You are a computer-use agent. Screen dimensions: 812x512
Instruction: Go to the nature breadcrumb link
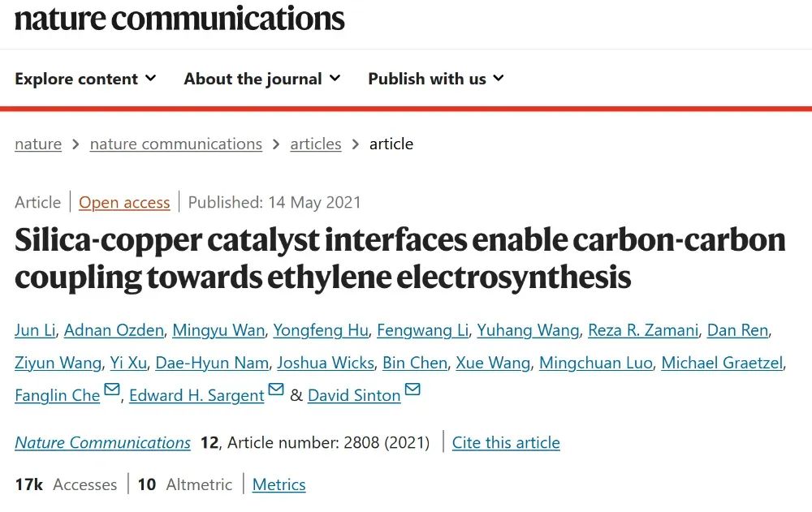38,144
